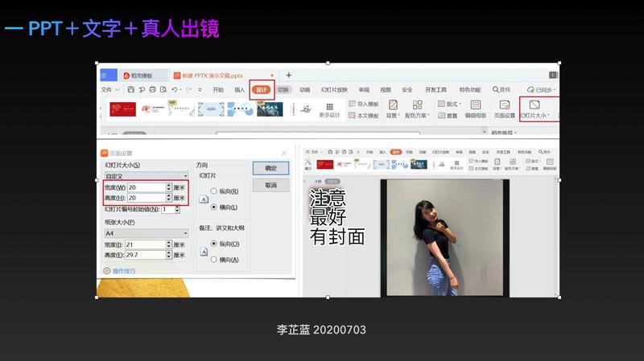Switch to the 审阅 ribbon tab

pyautogui.click(x=364, y=89)
